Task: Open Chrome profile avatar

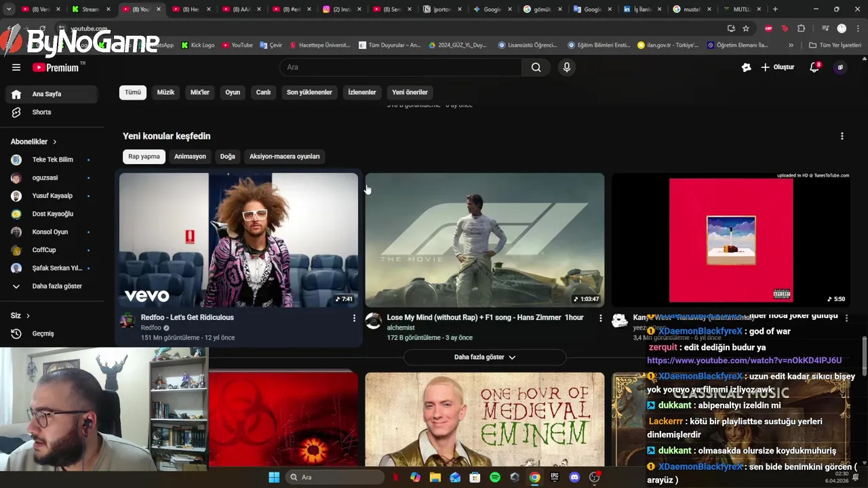Action: [842, 28]
